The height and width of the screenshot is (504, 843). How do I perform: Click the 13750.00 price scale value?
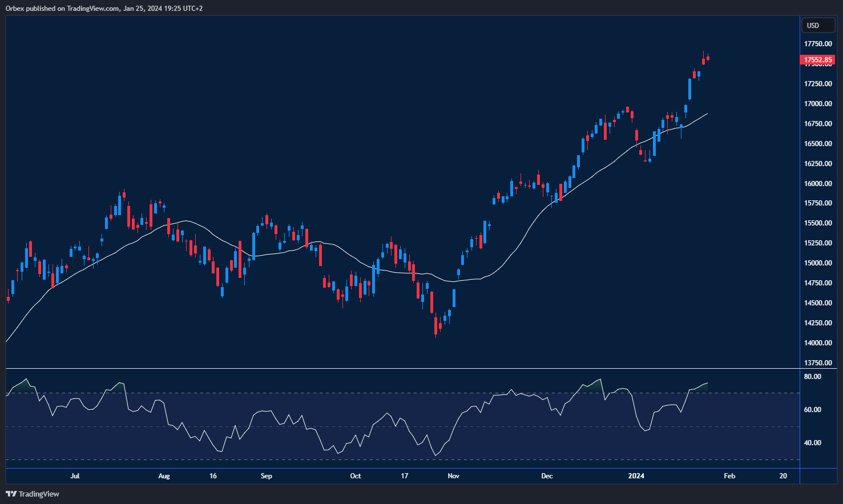pyautogui.click(x=817, y=362)
